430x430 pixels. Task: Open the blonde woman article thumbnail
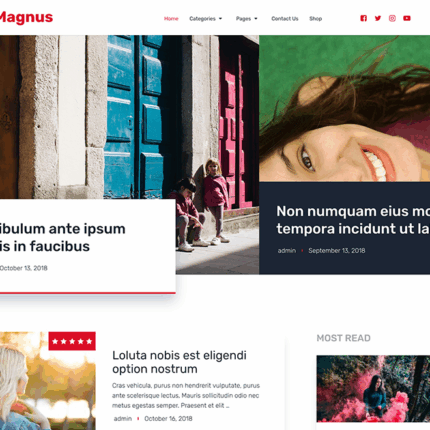pos(48,381)
